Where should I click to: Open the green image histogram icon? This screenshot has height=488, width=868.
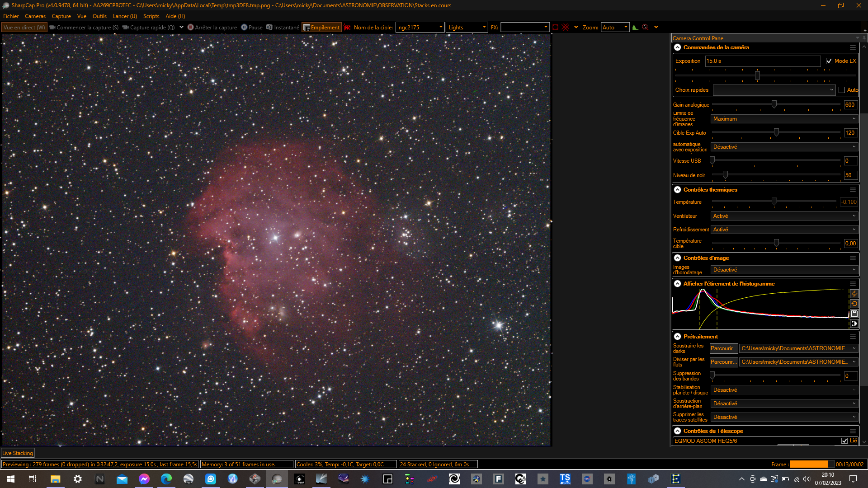point(635,28)
